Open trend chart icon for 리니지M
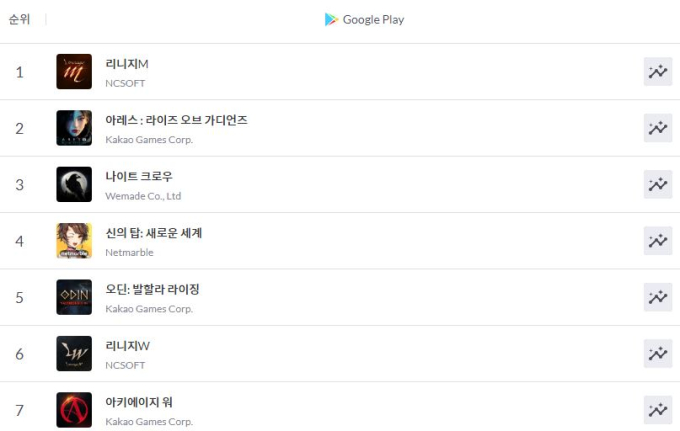 [657, 72]
